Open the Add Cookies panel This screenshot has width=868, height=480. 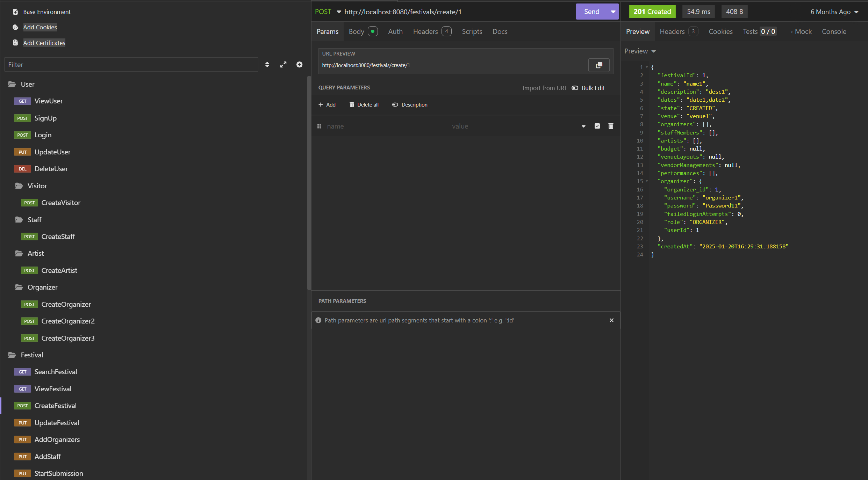[x=40, y=27]
